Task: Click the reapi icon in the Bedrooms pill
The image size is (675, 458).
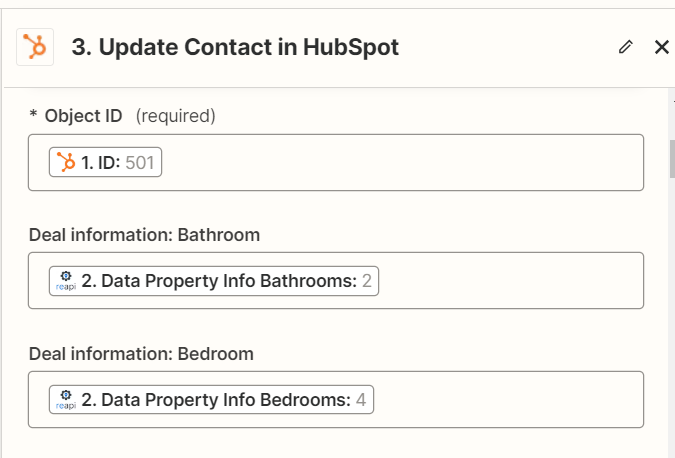Action: click(66, 400)
